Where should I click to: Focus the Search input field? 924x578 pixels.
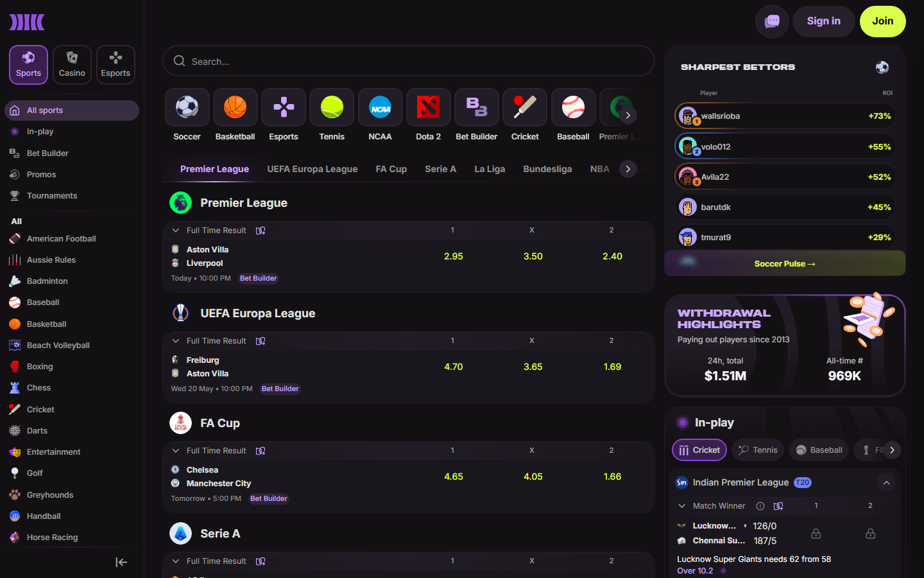pos(409,61)
